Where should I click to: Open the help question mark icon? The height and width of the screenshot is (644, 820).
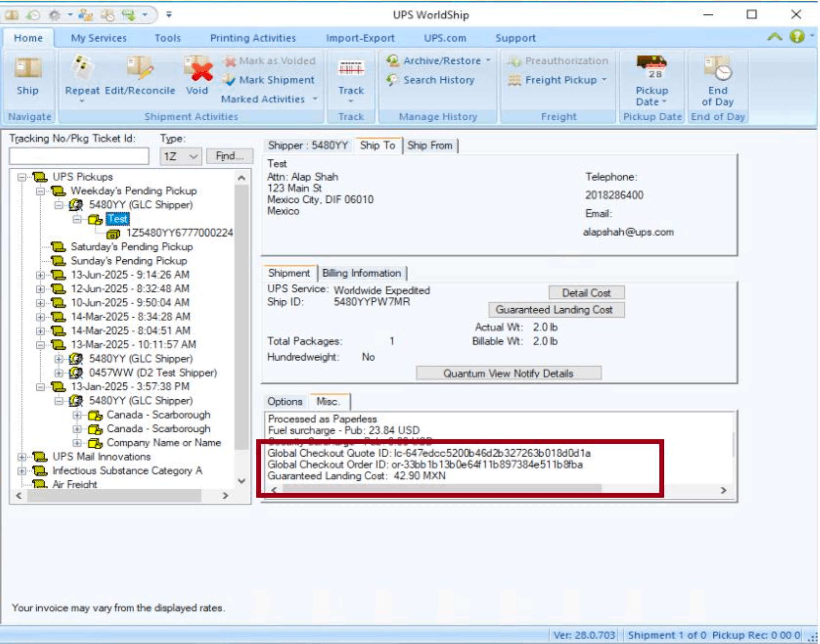coord(797,36)
